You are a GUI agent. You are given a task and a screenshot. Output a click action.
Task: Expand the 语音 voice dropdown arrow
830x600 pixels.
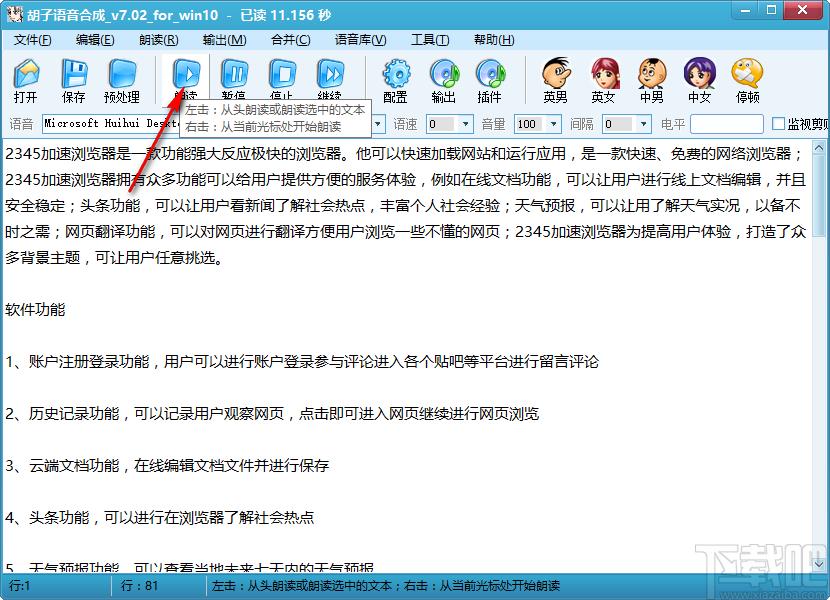click(378, 124)
